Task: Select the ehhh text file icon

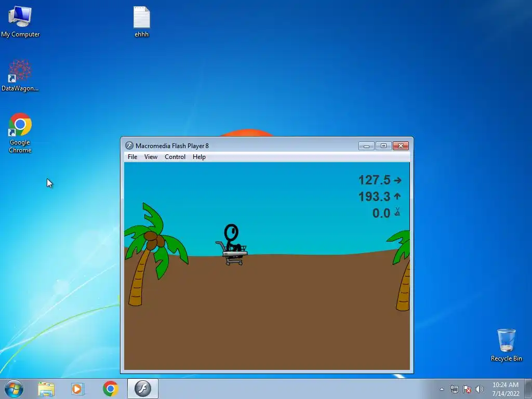Action: 141,22
